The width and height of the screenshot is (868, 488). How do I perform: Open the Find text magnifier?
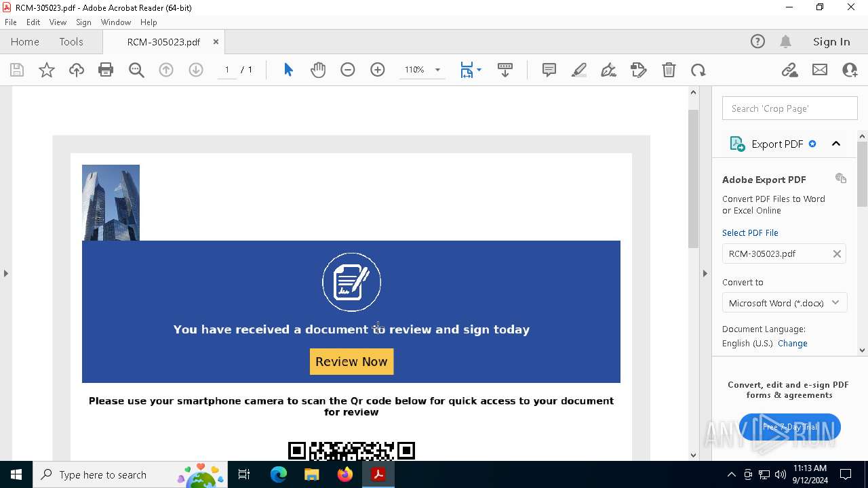click(136, 70)
